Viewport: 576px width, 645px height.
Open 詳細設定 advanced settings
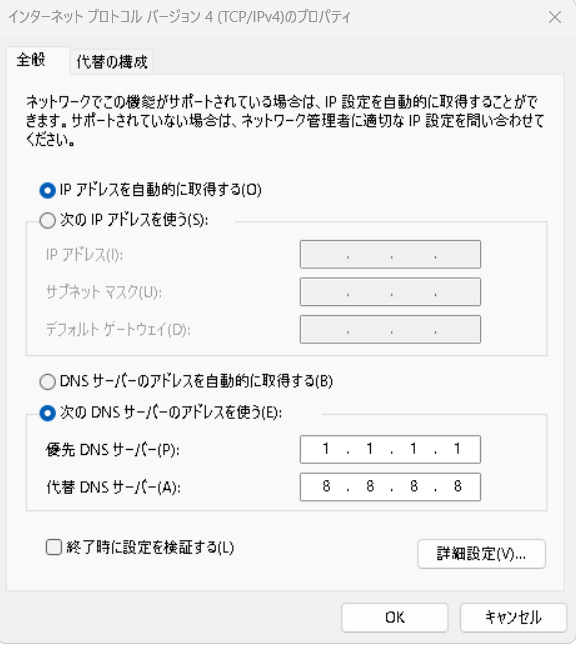[x=481, y=554]
